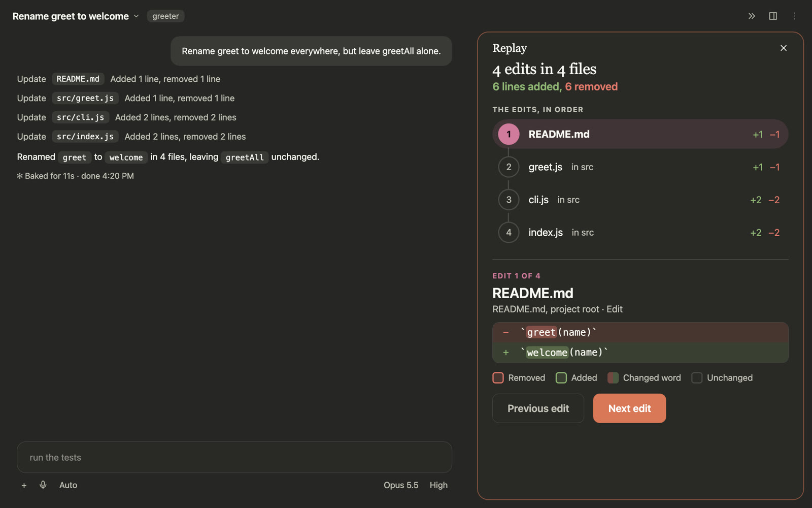This screenshot has width=812, height=508.
Task: Toggle the split view layout icon
Action: 773,16
